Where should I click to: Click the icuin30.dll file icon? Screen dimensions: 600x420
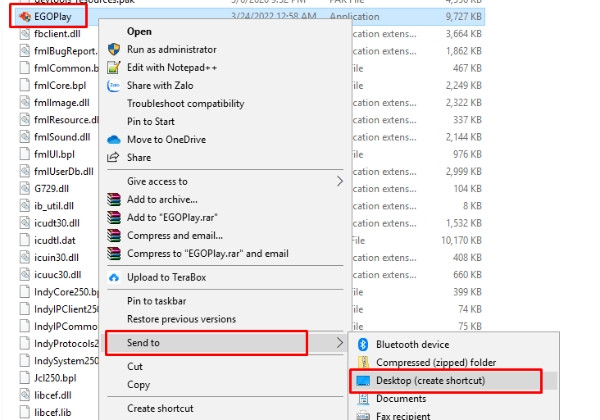pos(24,257)
